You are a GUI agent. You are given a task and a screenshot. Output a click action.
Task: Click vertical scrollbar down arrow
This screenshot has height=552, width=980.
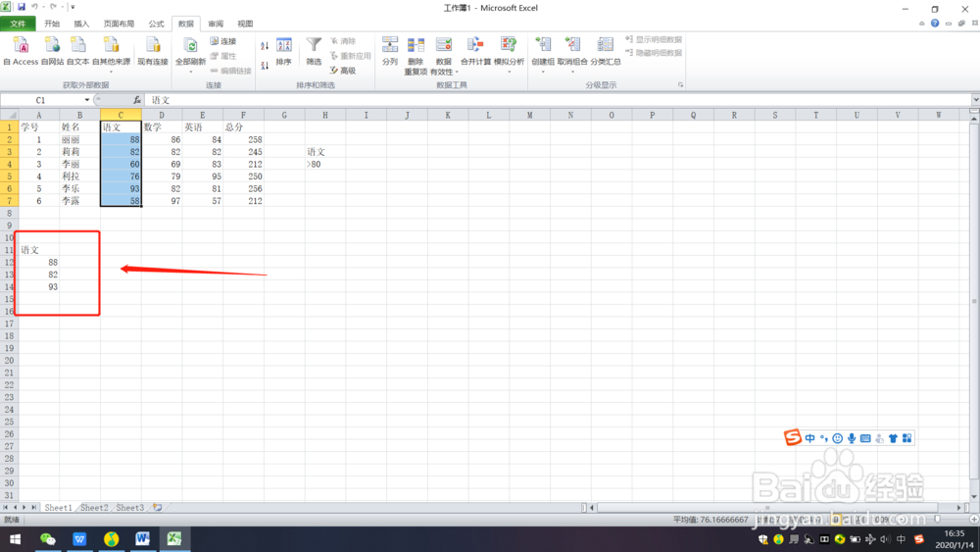tap(974, 496)
